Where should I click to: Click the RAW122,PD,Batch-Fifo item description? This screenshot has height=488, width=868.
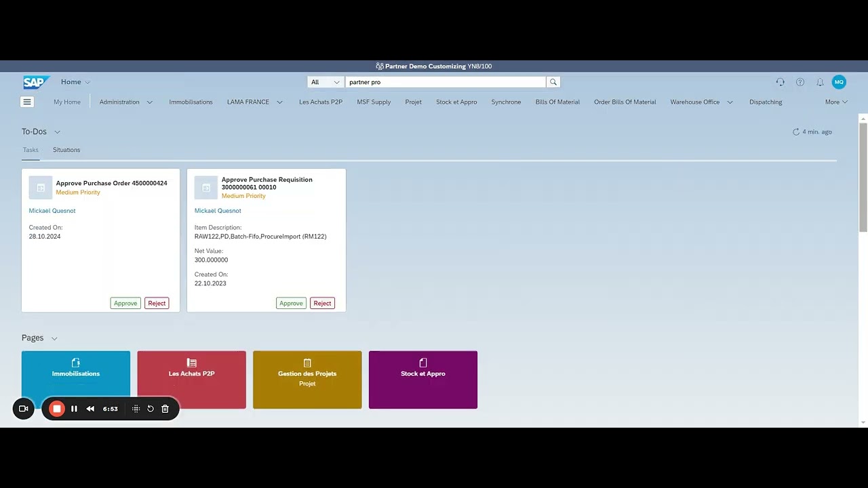(x=260, y=237)
